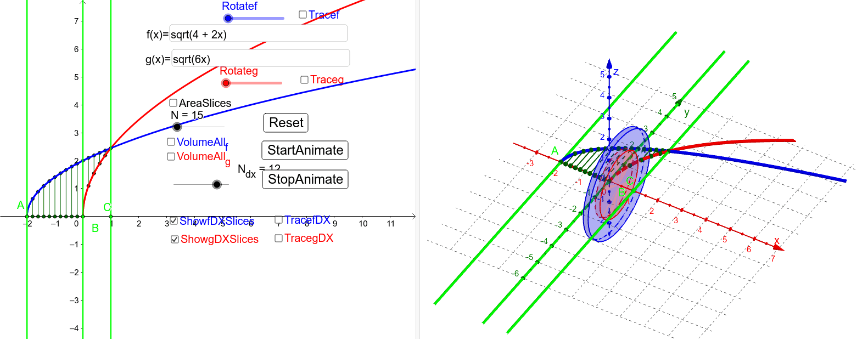
Task: Click the blue Rotatef slider handle
Action: click(228, 19)
